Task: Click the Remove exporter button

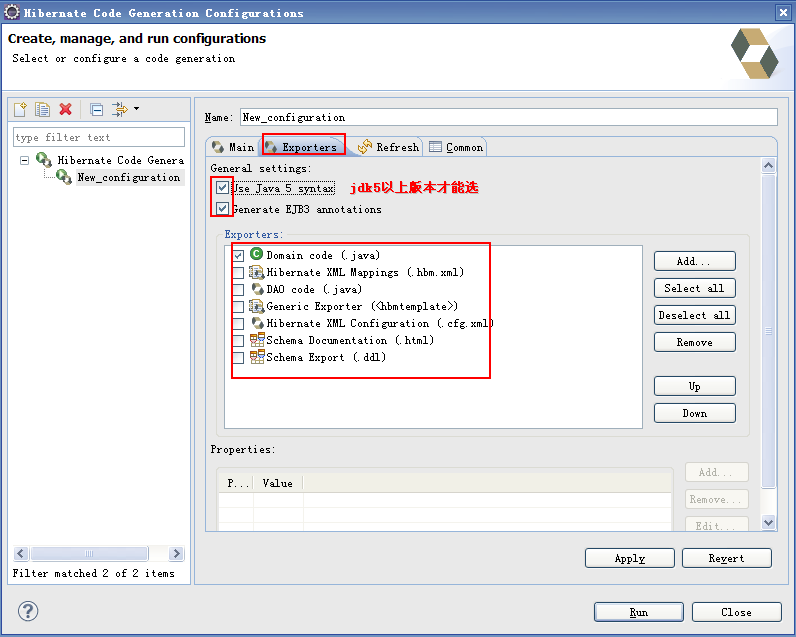Action: pos(694,343)
